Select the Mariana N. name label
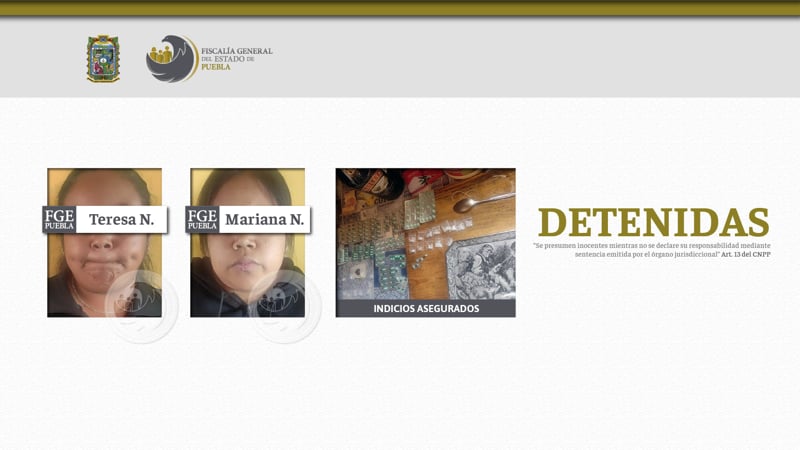 (264, 219)
